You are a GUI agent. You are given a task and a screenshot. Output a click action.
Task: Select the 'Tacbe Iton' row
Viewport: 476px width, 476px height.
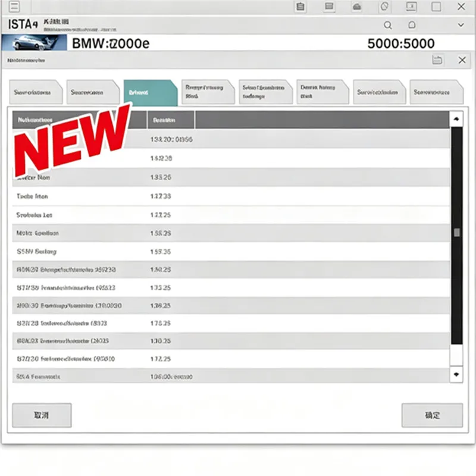click(x=231, y=196)
